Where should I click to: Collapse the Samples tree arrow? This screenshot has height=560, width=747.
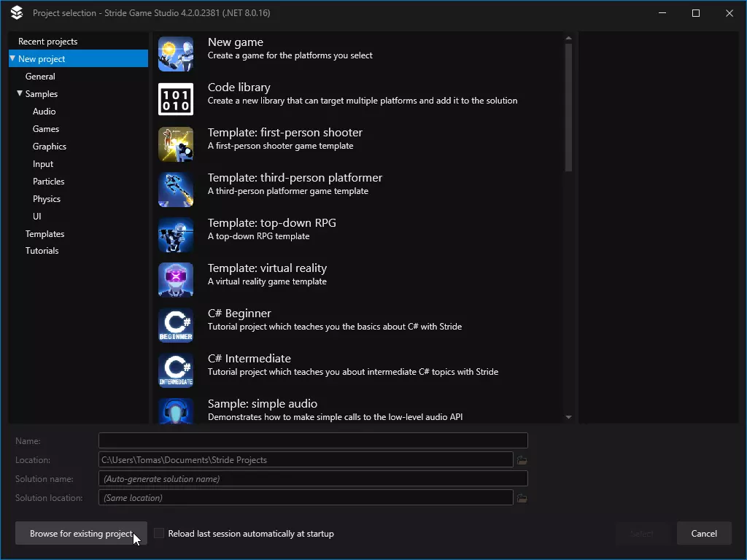tap(20, 93)
